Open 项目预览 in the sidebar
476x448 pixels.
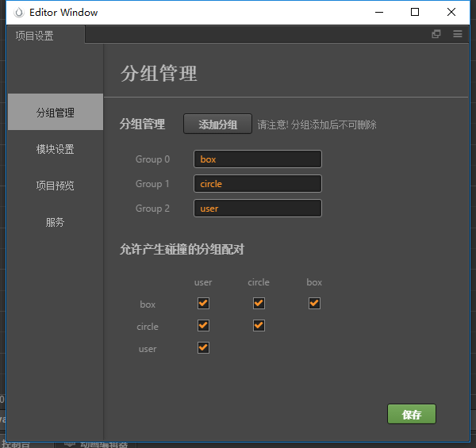pyautogui.click(x=56, y=186)
